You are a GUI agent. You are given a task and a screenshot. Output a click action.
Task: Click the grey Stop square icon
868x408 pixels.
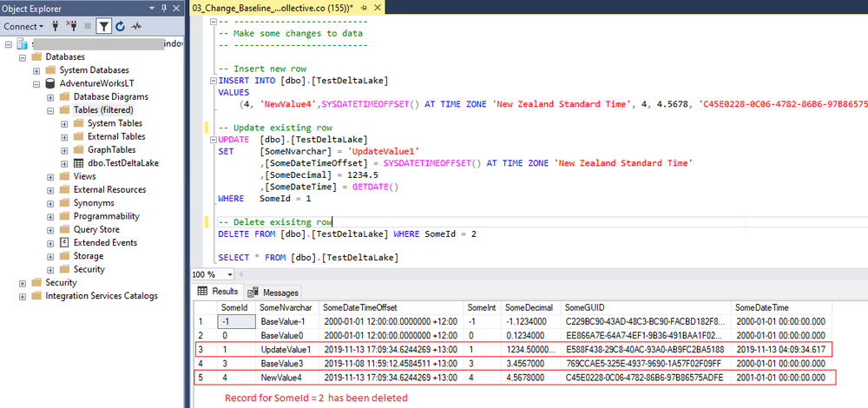pyautogui.click(x=88, y=26)
